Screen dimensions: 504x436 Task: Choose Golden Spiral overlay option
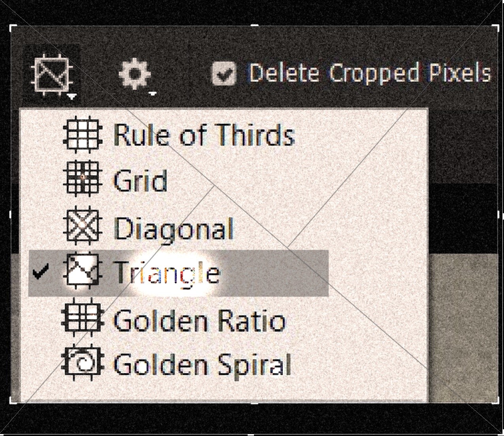click(x=202, y=364)
